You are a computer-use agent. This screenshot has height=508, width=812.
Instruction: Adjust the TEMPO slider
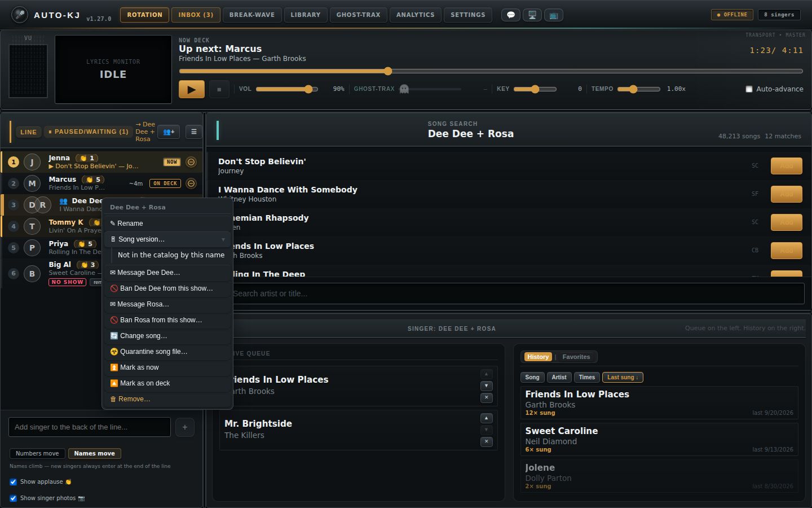(639, 89)
